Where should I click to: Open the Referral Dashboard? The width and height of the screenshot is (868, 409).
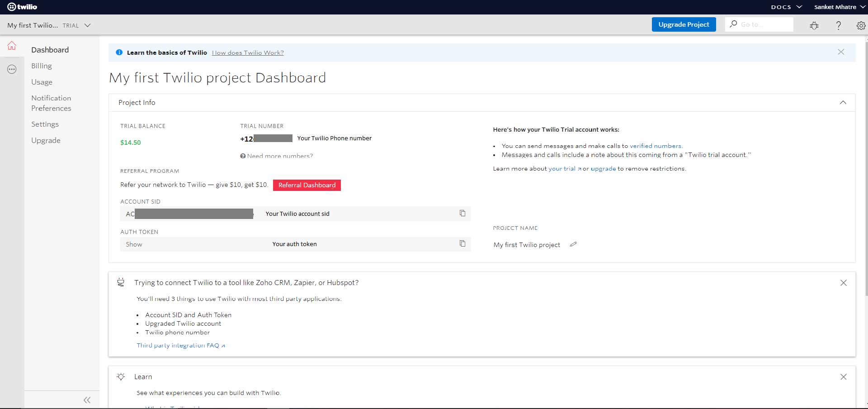click(x=307, y=185)
